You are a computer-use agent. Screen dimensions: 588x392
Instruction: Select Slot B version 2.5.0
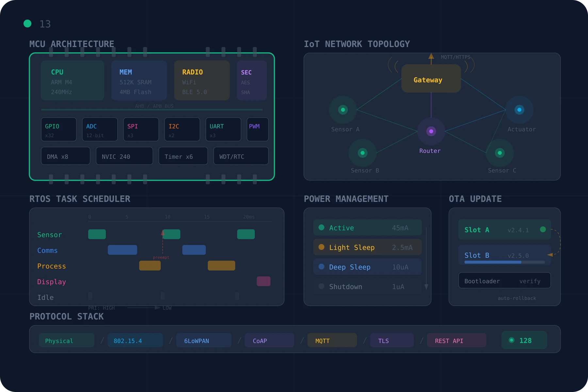pos(504,255)
